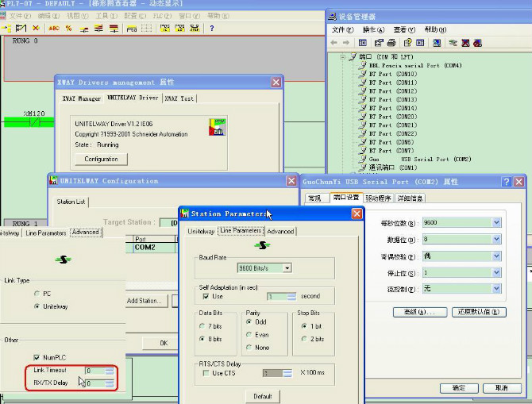Click the blue question mark help icon
Image resolution: width=532 pixels, height=404 pixels.
click(211, 29)
